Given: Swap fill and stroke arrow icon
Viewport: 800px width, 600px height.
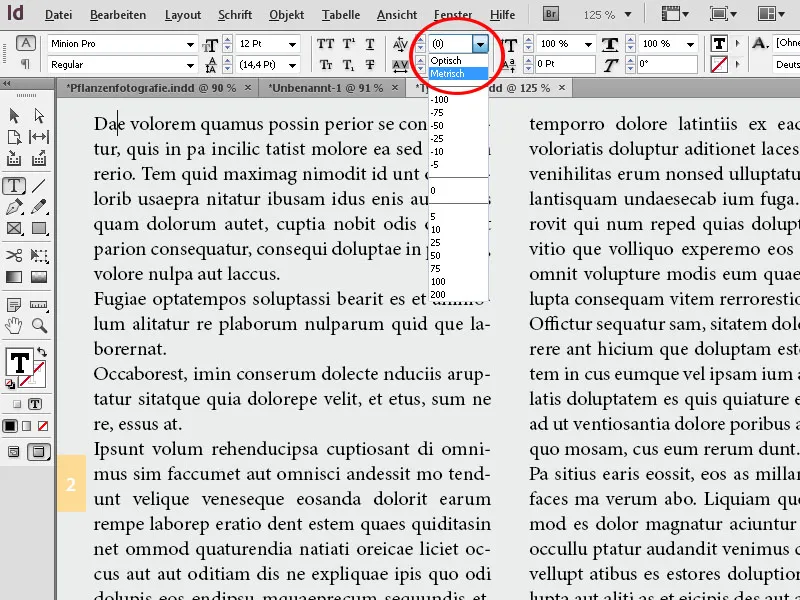Looking at the screenshot, I should tap(42, 352).
